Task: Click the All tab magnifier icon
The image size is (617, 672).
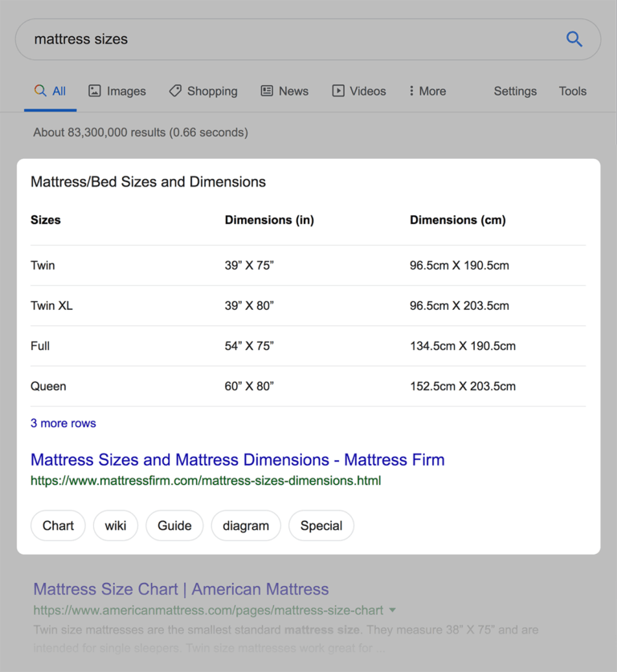Action: (40, 91)
